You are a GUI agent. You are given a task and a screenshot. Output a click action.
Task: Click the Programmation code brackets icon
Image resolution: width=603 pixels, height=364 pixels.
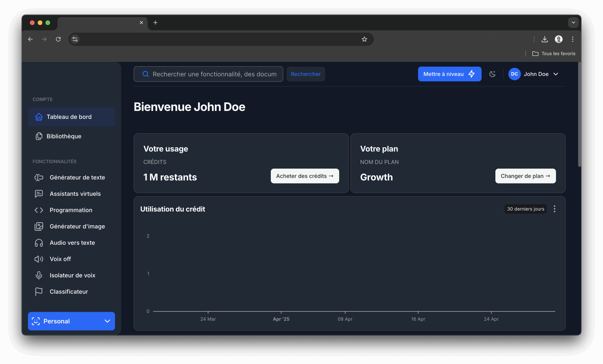pyautogui.click(x=39, y=210)
